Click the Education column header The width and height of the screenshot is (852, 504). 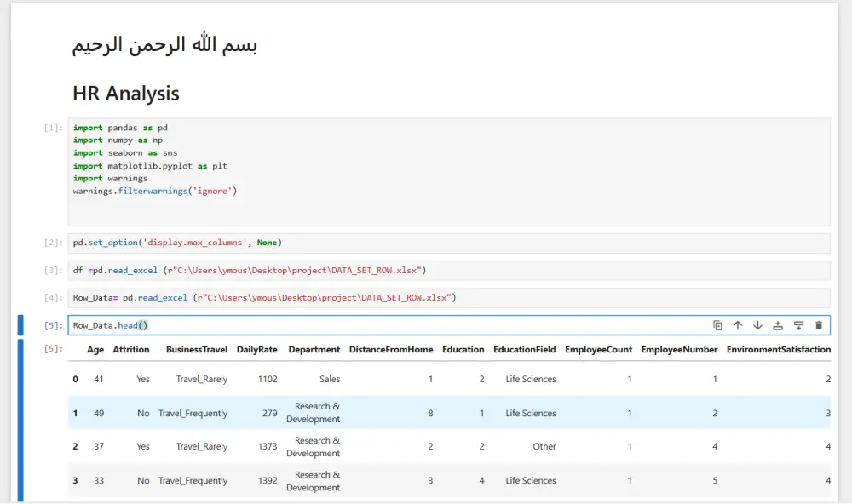coord(463,350)
